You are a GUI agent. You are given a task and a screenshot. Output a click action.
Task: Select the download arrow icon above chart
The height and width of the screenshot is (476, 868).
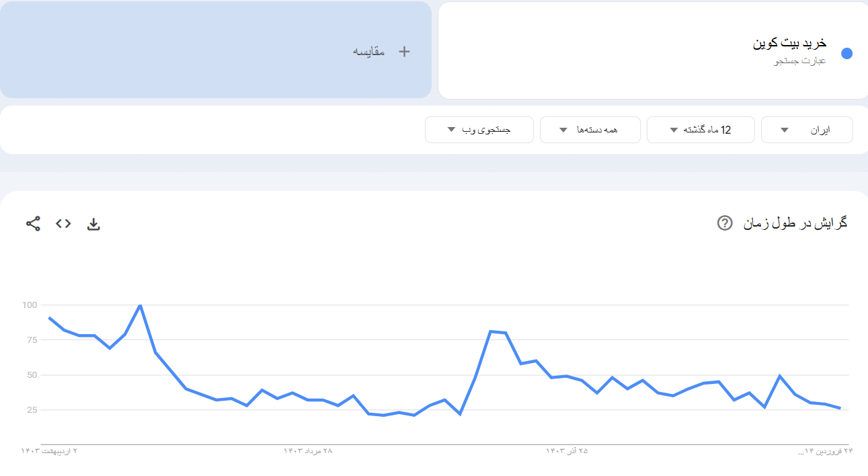coord(93,223)
